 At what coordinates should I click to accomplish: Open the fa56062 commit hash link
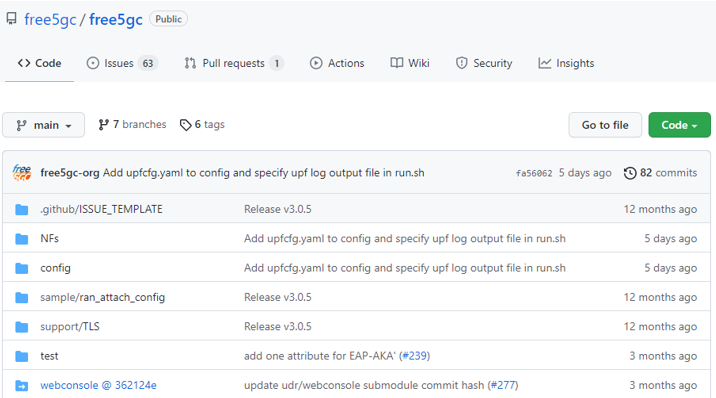click(534, 173)
